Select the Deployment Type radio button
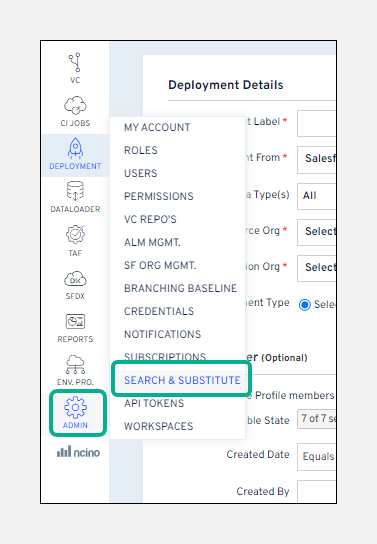Image resolution: width=377 pixels, height=544 pixels. [x=305, y=305]
